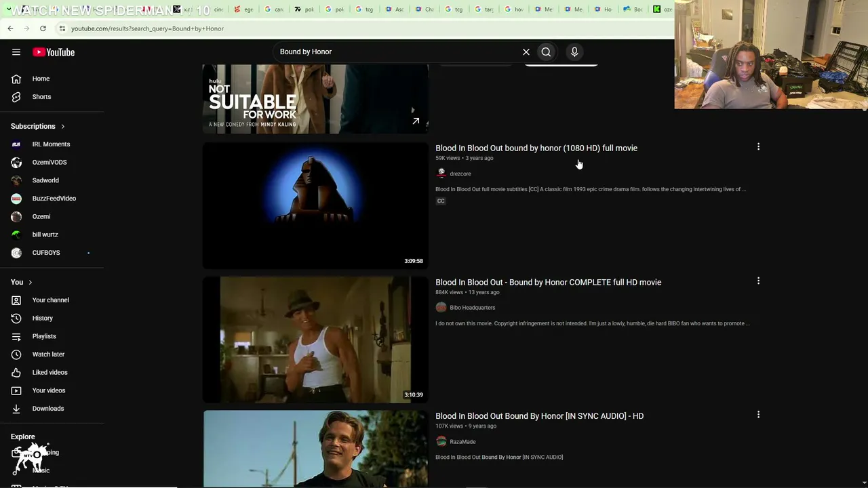Visit the RazaMade channel name link
Viewport: 868px width, 488px height.
(462, 442)
